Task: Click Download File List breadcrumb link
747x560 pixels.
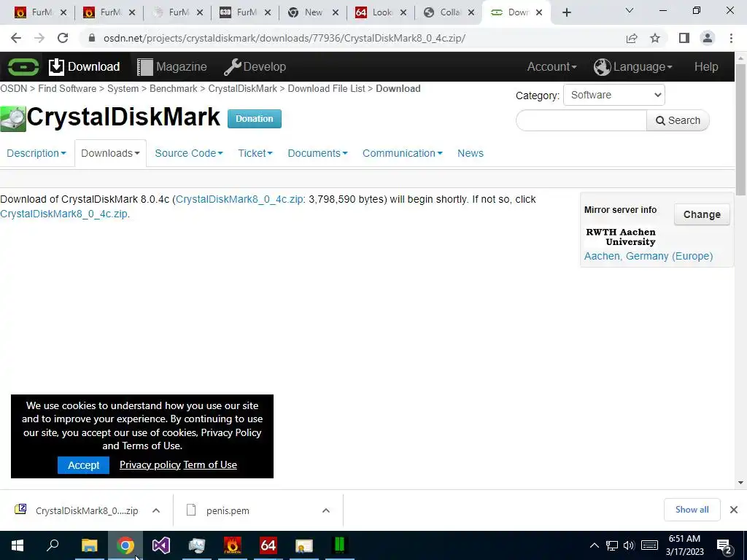Action: coord(326,88)
